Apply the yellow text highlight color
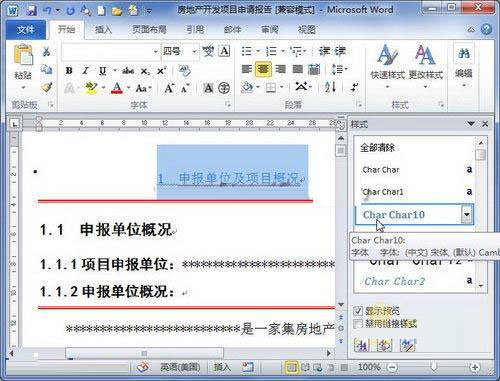500x381 pixels. pos(91,88)
